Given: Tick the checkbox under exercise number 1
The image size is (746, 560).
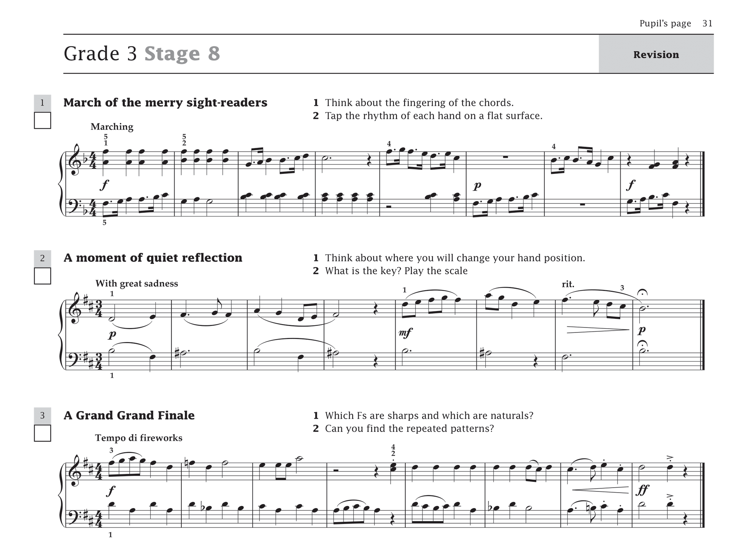Looking at the screenshot, I should tap(43, 120).
